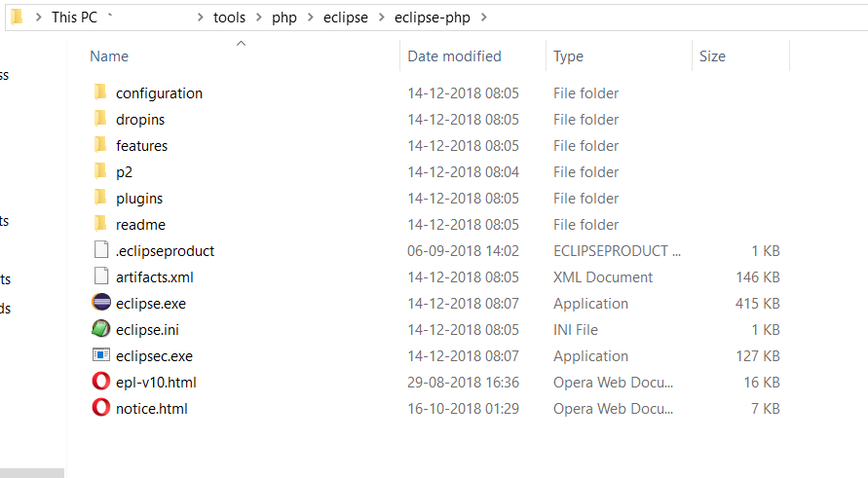This screenshot has height=478, width=868.
Task: Click the .eclipseproduct file icon
Action: pyautogui.click(x=101, y=250)
